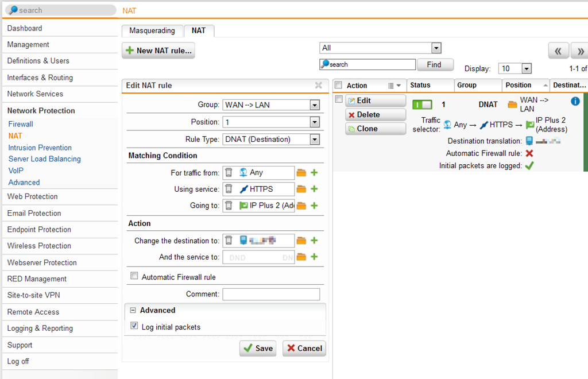Click green plus next to 'Going to' field
588x379 pixels.
314,206
